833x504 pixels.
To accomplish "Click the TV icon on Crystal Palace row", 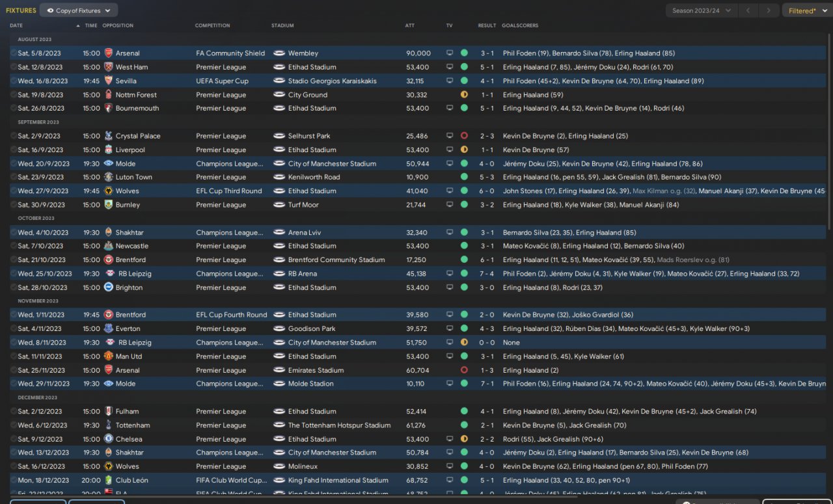I will [x=449, y=136].
